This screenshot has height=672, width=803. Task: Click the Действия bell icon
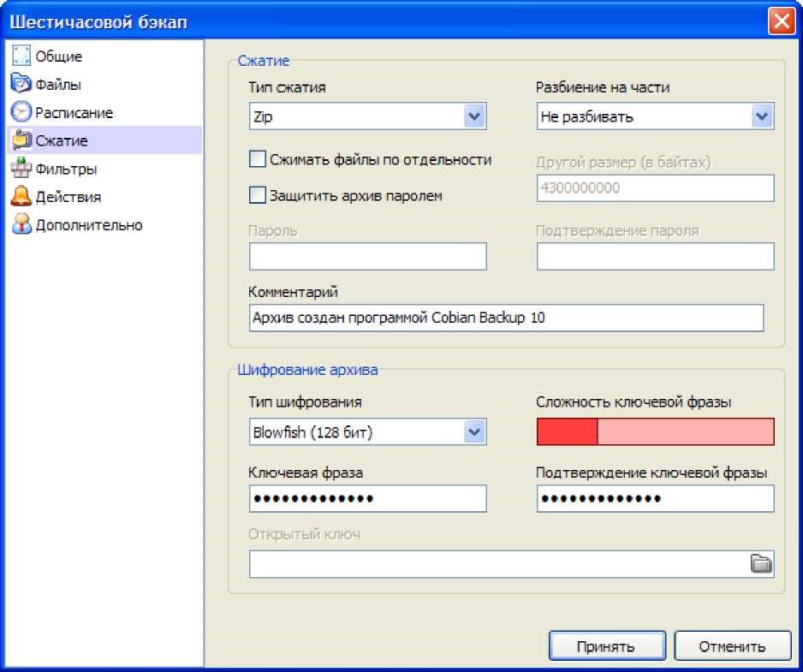(21, 196)
